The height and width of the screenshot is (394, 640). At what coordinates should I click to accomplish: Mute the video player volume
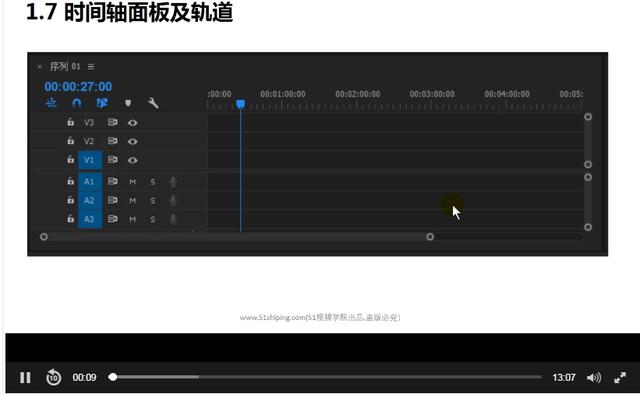(593, 378)
